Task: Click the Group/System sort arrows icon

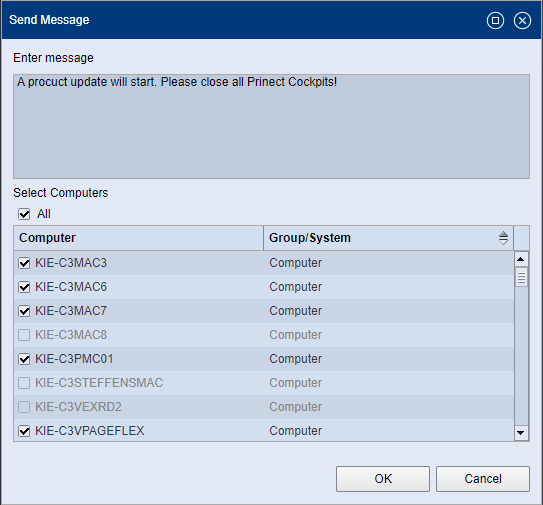Action: click(x=504, y=238)
